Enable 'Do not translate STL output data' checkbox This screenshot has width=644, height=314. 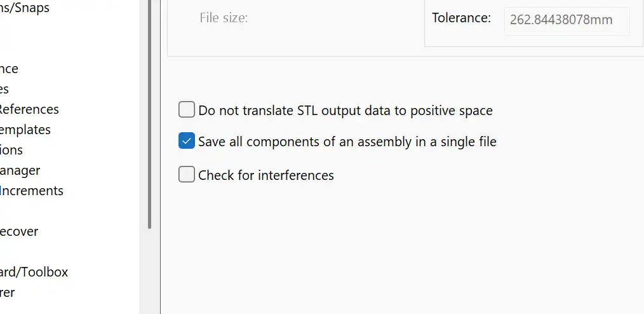pyautogui.click(x=186, y=110)
